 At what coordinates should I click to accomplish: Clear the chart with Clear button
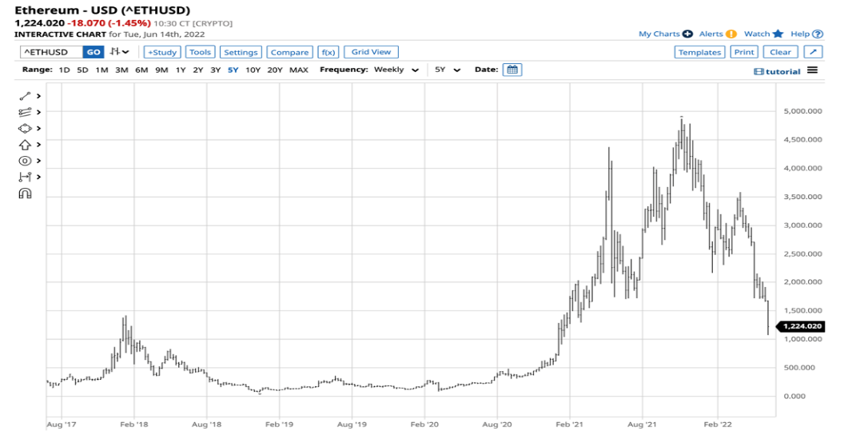(781, 52)
